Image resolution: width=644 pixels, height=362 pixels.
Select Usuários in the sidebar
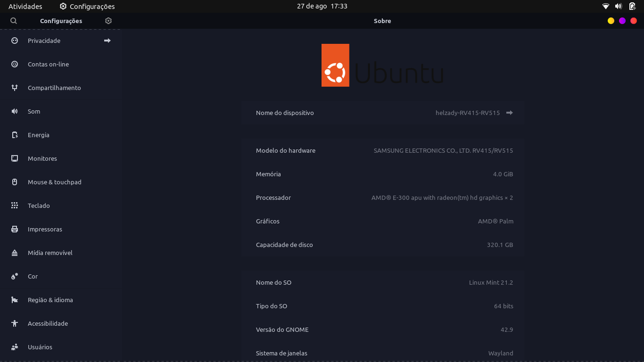[61, 347]
